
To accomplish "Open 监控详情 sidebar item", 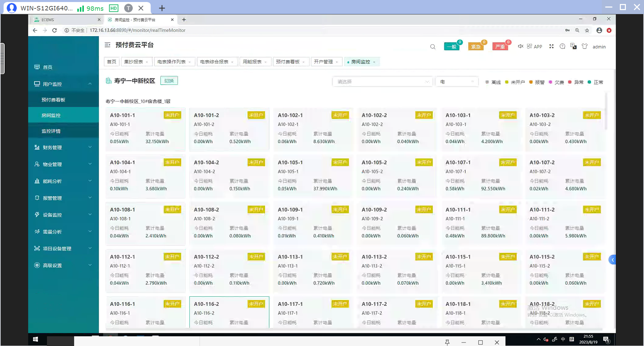I will (x=63, y=131).
